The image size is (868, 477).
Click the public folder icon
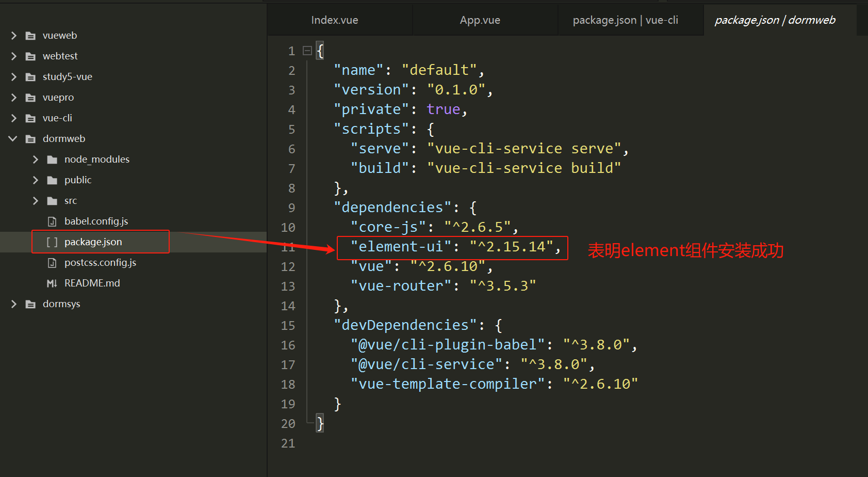click(52, 180)
